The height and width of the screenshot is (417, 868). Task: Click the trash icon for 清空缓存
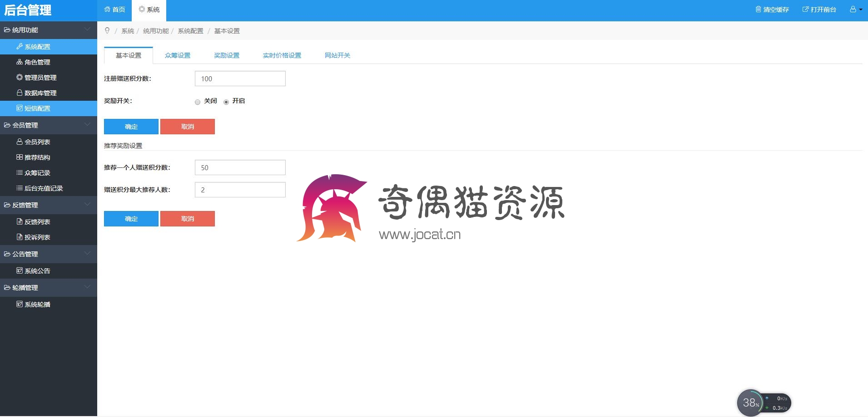click(x=758, y=9)
